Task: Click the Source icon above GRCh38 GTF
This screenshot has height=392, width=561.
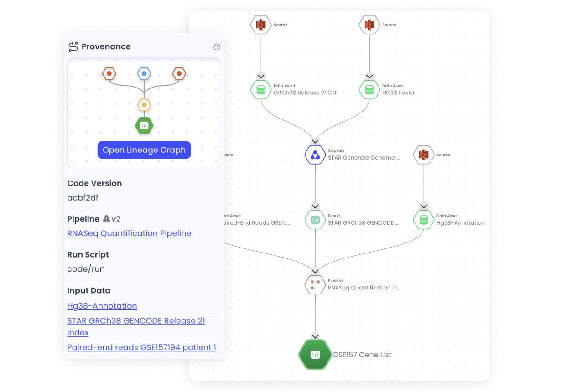Action: (x=260, y=25)
